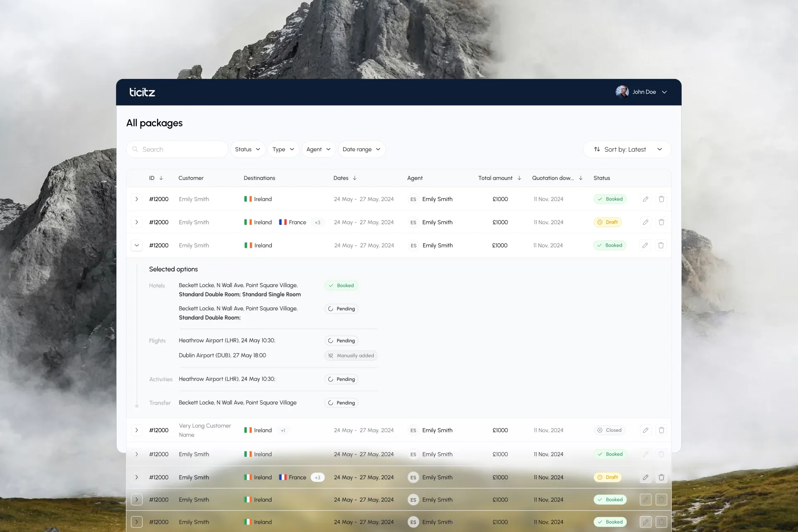The height and width of the screenshot is (532, 798).
Task: Click the Pending badge in Activities section
Action: [x=341, y=379]
